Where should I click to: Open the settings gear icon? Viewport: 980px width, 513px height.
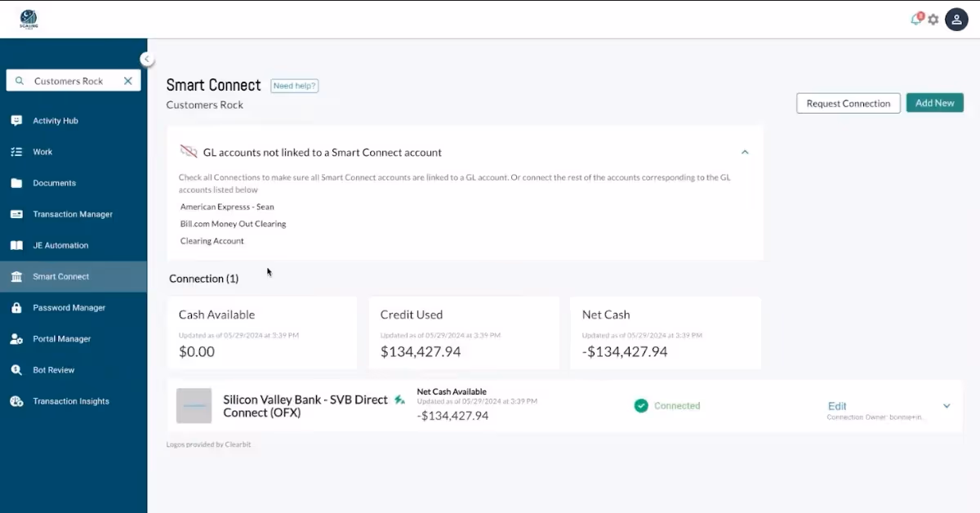[933, 19]
